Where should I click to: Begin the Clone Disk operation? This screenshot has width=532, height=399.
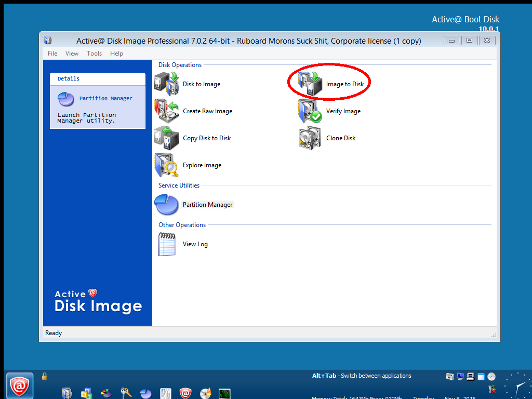point(340,138)
